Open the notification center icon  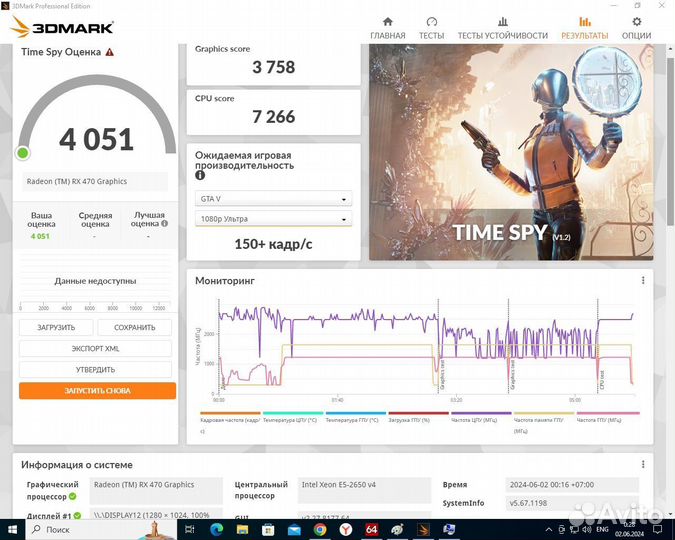point(657,529)
